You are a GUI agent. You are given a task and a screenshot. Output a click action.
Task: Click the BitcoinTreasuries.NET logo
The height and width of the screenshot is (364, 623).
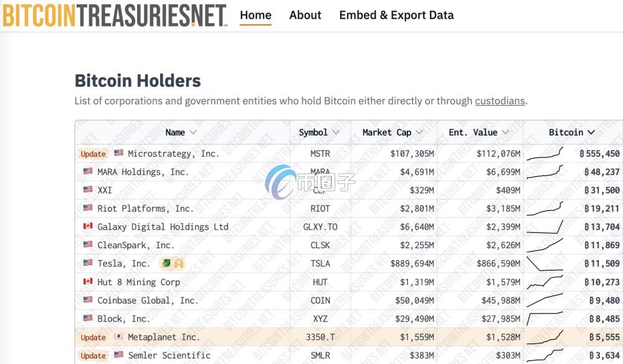[115, 16]
